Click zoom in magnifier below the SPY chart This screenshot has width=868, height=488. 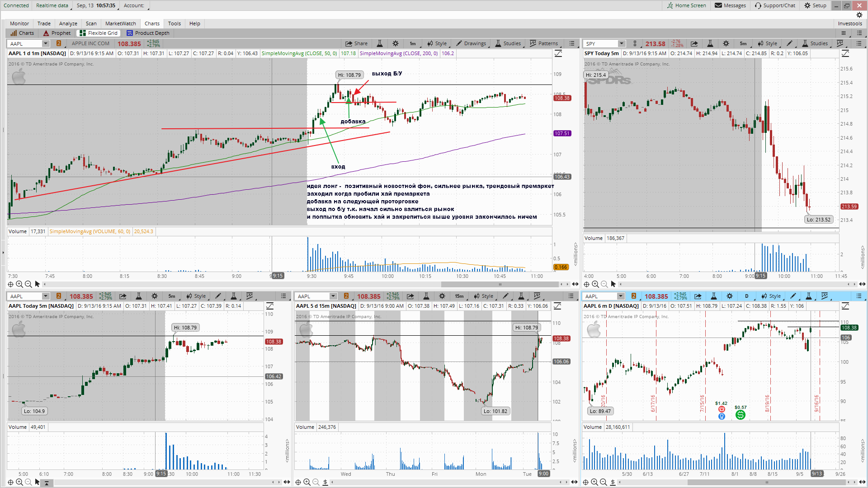click(595, 284)
